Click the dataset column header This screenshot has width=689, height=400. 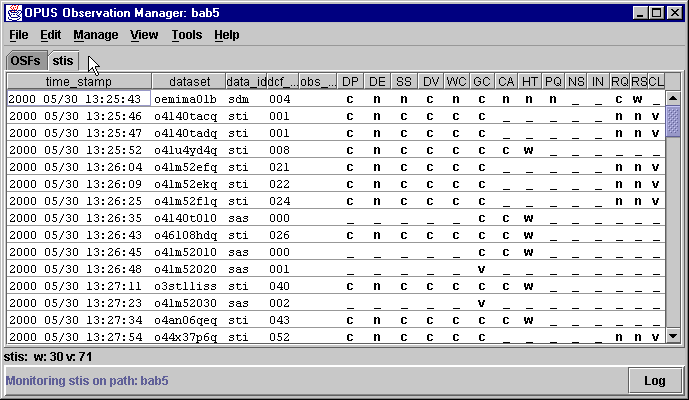(x=189, y=81)
